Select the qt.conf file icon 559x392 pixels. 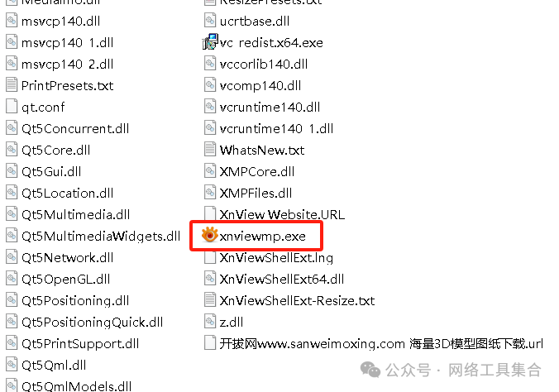[x=12, y=107]
